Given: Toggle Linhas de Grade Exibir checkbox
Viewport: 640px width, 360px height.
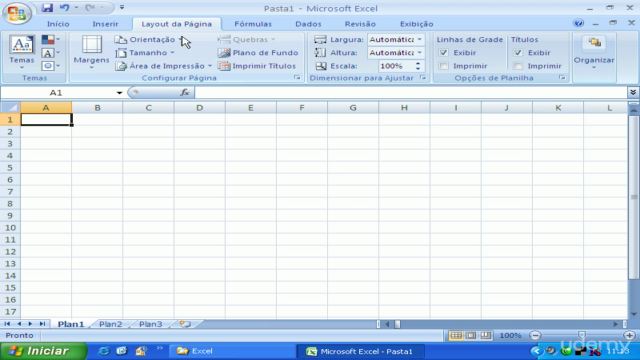Looking at the screenshot, I should 444,53.
